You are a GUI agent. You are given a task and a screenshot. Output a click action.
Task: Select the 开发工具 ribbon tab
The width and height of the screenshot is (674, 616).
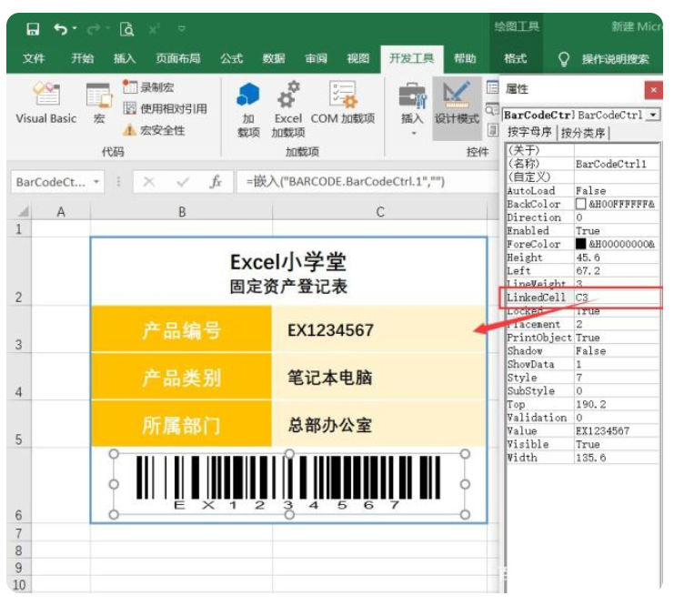tap(412, 58)
